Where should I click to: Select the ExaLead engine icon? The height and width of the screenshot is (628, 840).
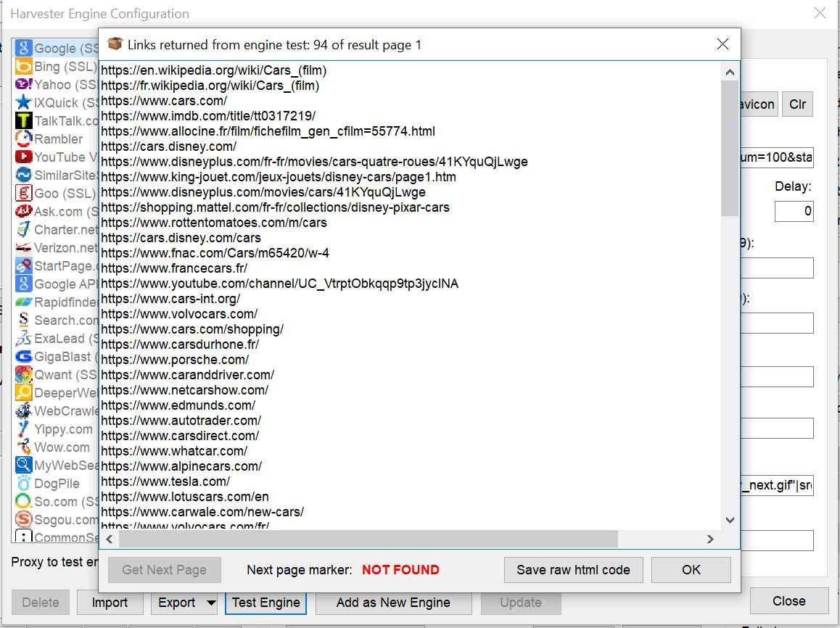23,339
